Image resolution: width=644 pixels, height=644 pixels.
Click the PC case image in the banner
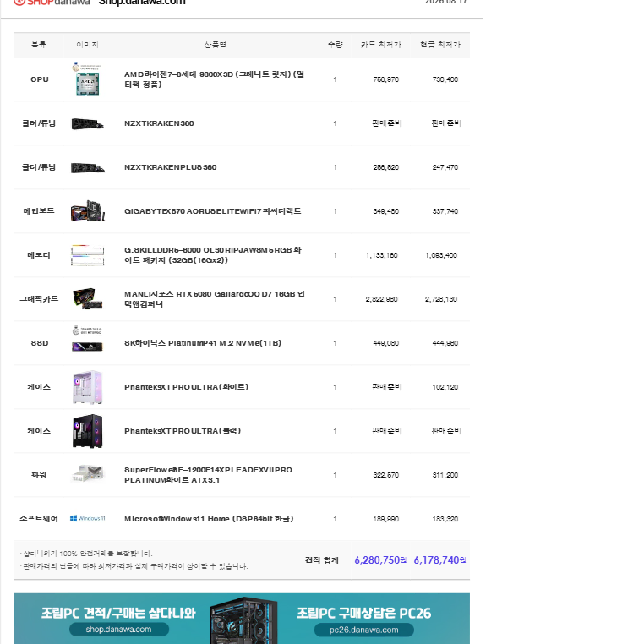point(244,620)
